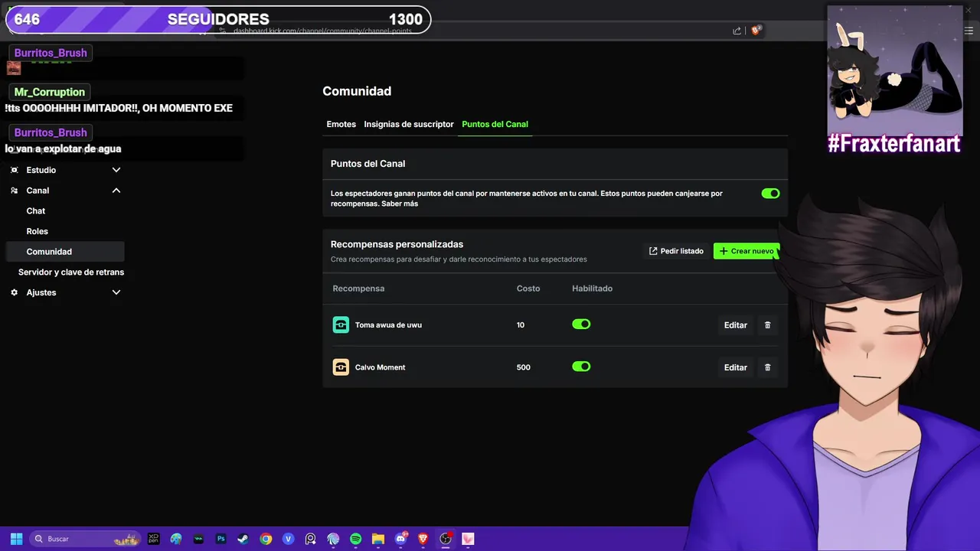The image size is (980, 551).
Task: Open Discord from the taskbar
Action: pyautogui.click(x=400, y=539)
